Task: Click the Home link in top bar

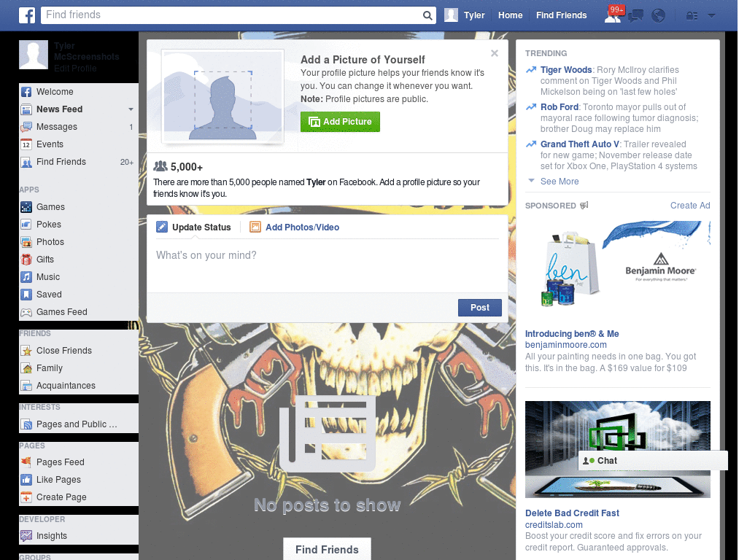Action: (510, 15)
